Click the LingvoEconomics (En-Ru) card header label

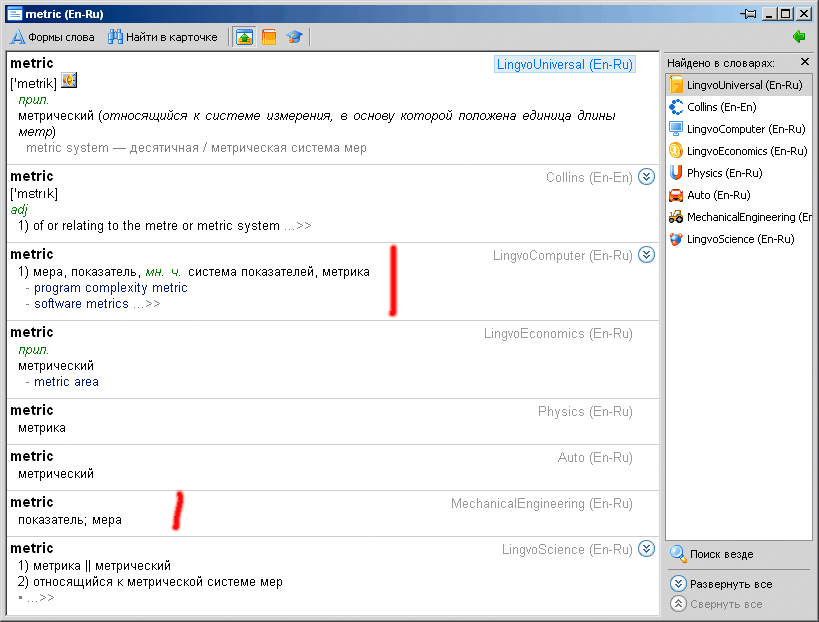pos(558,333)
